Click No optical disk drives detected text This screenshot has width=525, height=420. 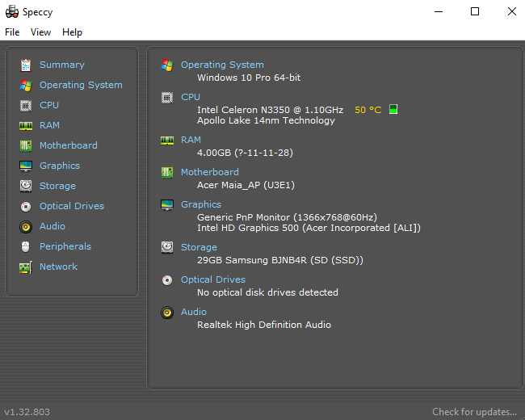point(267,292)
